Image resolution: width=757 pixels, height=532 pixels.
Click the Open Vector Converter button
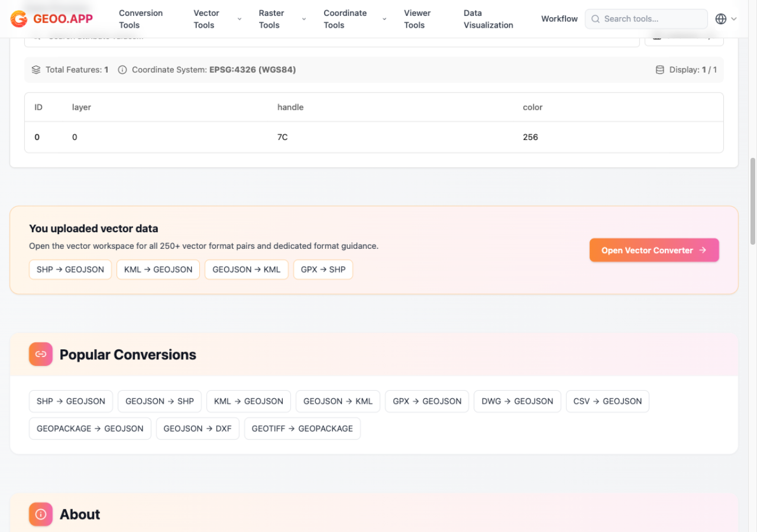[x=654, y=250]
